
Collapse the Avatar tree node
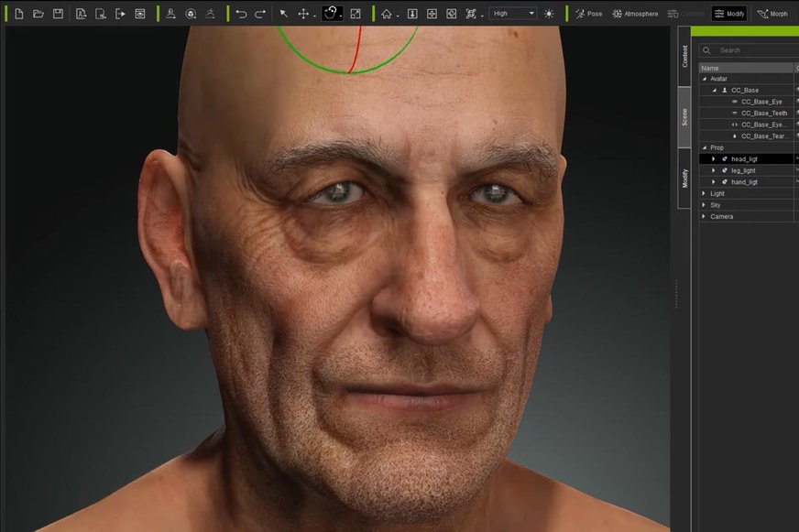point(704,79)
